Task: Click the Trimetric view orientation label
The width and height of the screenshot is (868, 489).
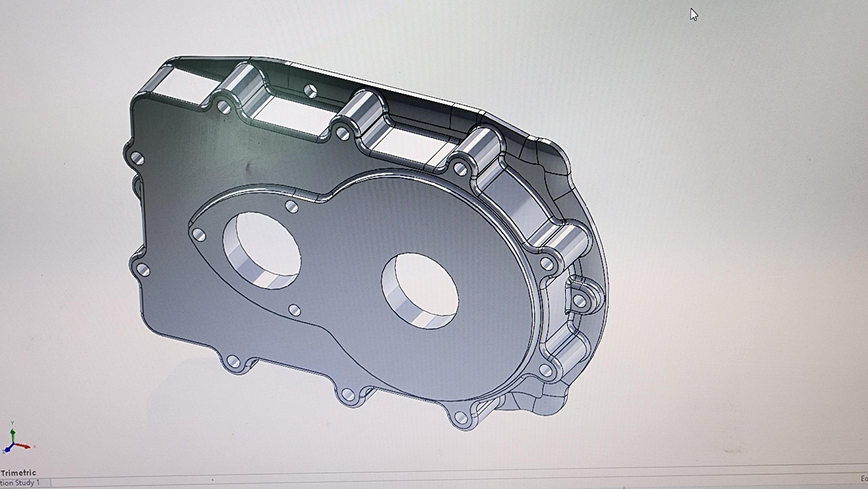Action: tap(18, 472)
